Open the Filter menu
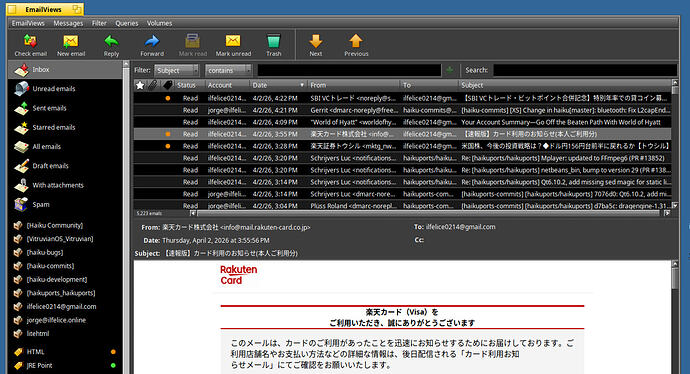This screenshot has width=690, height=374. pyautogui.click(x=99, y=23)
